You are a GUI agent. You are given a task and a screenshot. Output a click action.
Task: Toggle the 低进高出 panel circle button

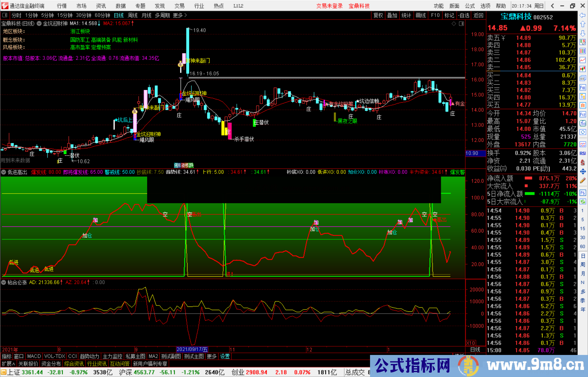(x=4, y=172)
